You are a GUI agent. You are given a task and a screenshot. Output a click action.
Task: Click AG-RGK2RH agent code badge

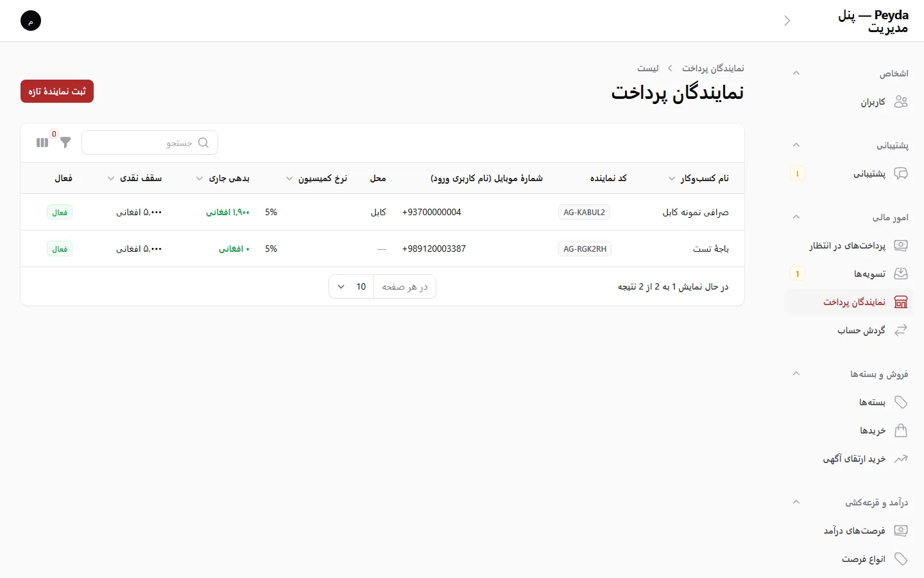[x=585, y=249]
